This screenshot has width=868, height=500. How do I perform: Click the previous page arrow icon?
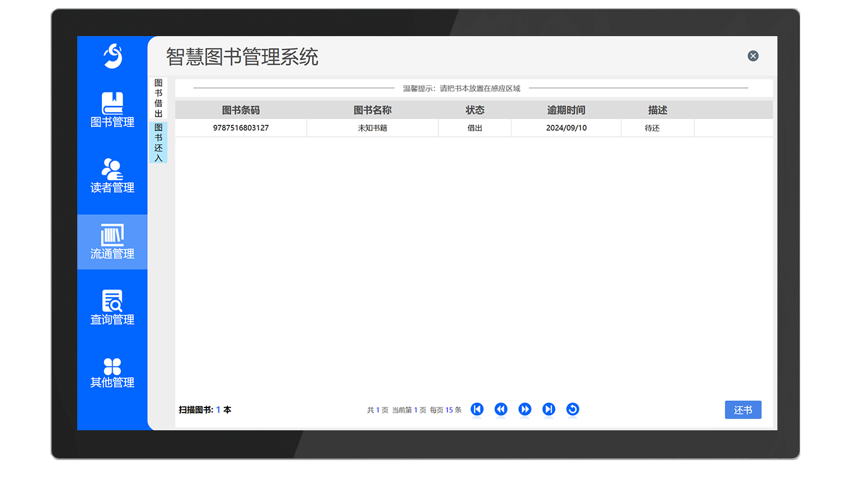point(501,409)
